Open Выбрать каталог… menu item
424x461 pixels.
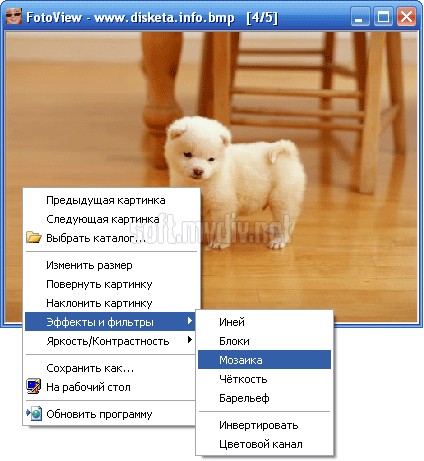click(110, 238)
